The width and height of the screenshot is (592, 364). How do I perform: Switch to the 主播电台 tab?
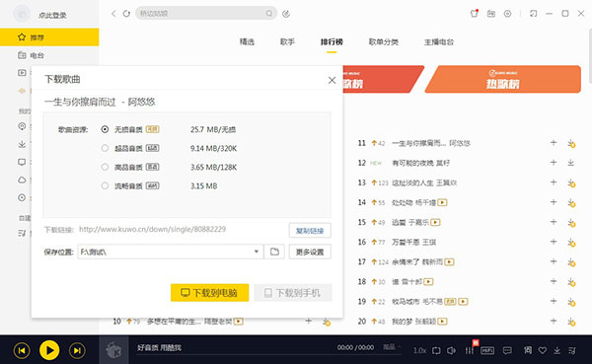(439, 41)
